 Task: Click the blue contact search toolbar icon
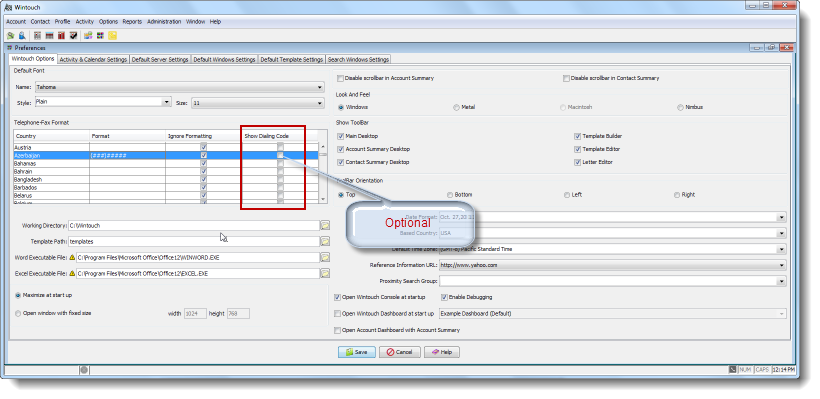coord(22,36)
